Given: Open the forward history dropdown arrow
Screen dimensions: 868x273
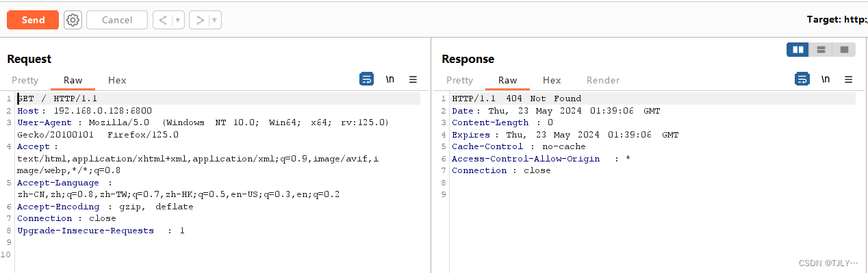Looking at the screenshot, I should [x=215, y=20].
